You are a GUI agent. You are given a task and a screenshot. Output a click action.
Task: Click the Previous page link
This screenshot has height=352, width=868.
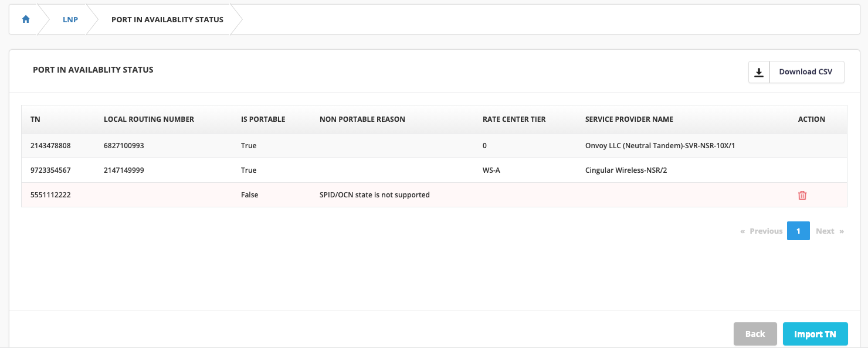coord(761,231)
